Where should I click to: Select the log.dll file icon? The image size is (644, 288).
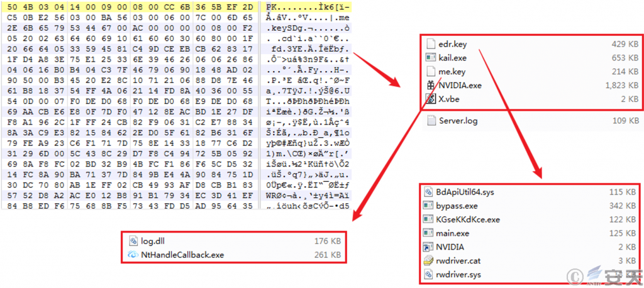point(133,241)
